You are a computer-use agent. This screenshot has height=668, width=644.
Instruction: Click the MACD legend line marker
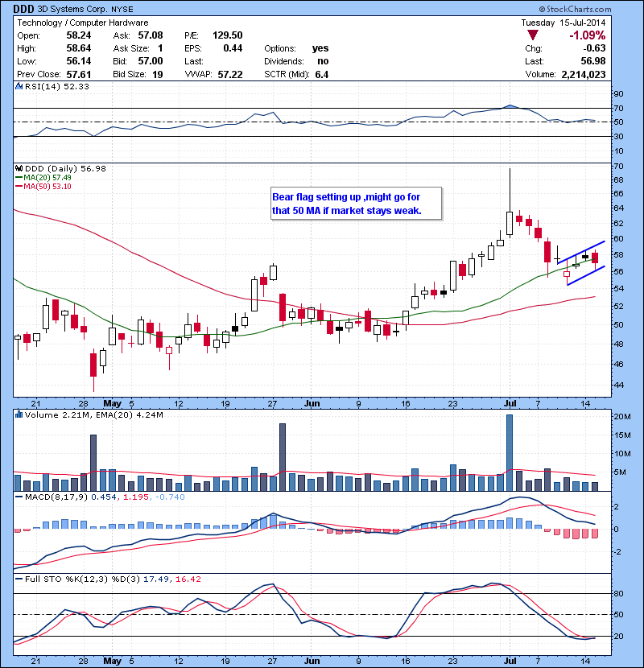coord(19,497)
